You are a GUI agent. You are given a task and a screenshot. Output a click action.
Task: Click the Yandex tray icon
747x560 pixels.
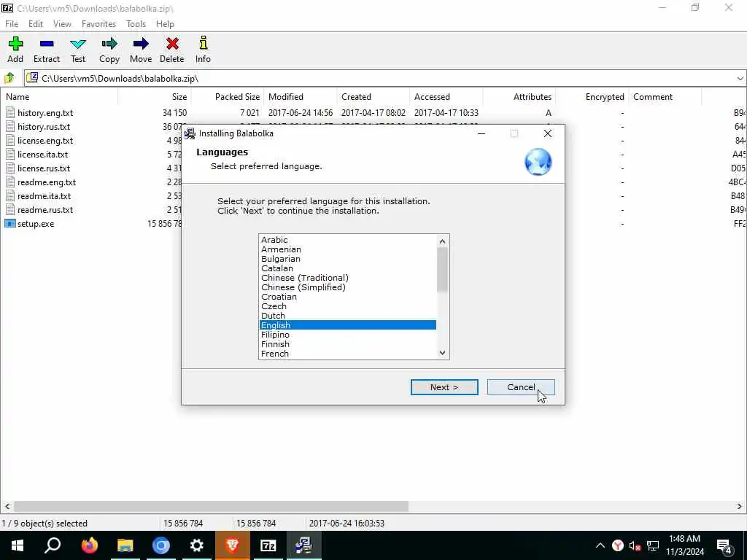(618, 545)
